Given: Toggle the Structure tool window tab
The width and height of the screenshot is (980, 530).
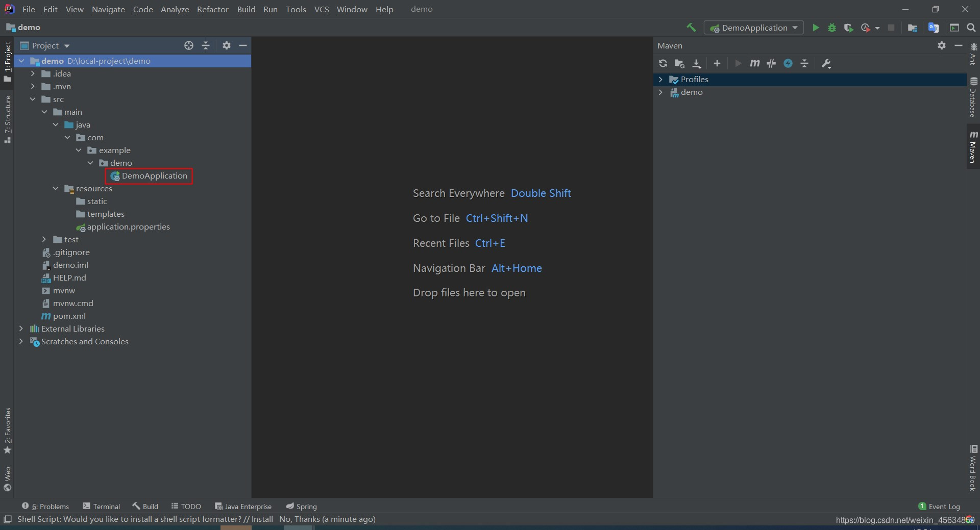Looking at the screenshot, I should click(x=7, y=119).
